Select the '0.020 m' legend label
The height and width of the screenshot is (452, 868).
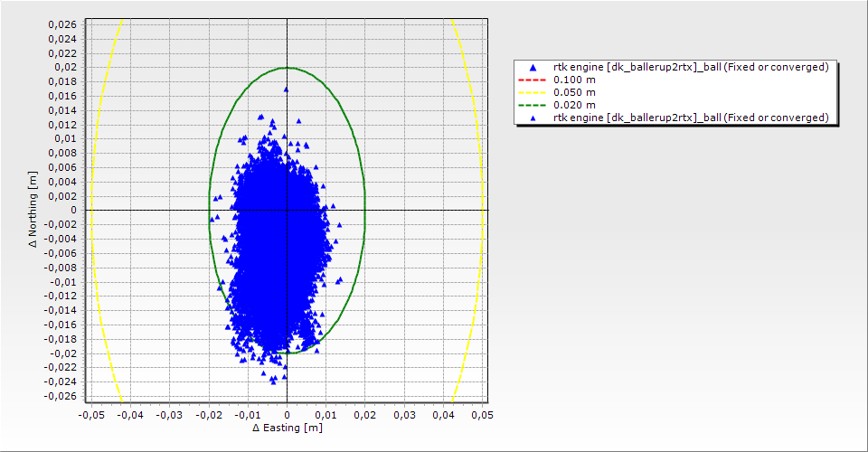575,105
